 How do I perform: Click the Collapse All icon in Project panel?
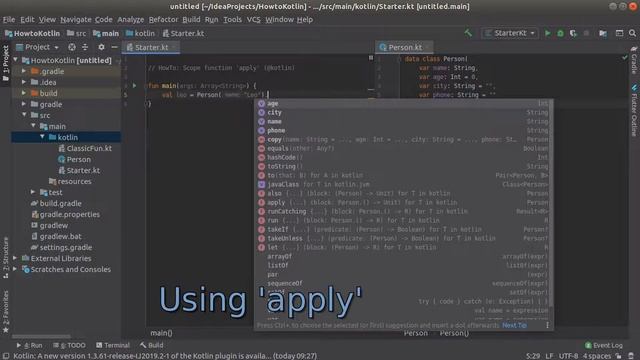(85, 47)
